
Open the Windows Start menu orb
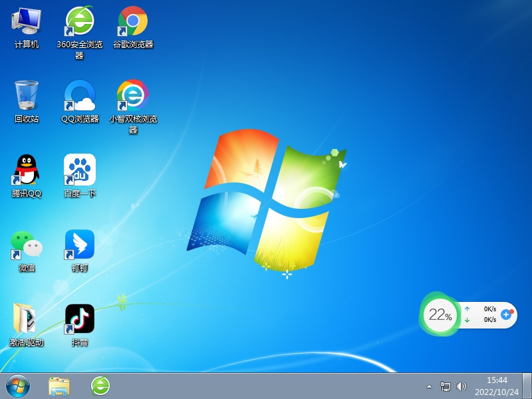click(x=18, y=386)
